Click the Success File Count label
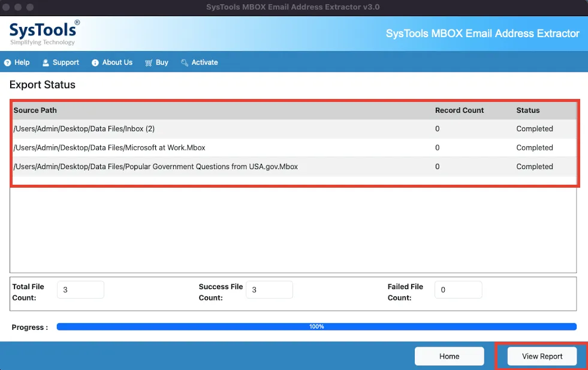This screenshot has width=588, height=370. pos(221,292)
